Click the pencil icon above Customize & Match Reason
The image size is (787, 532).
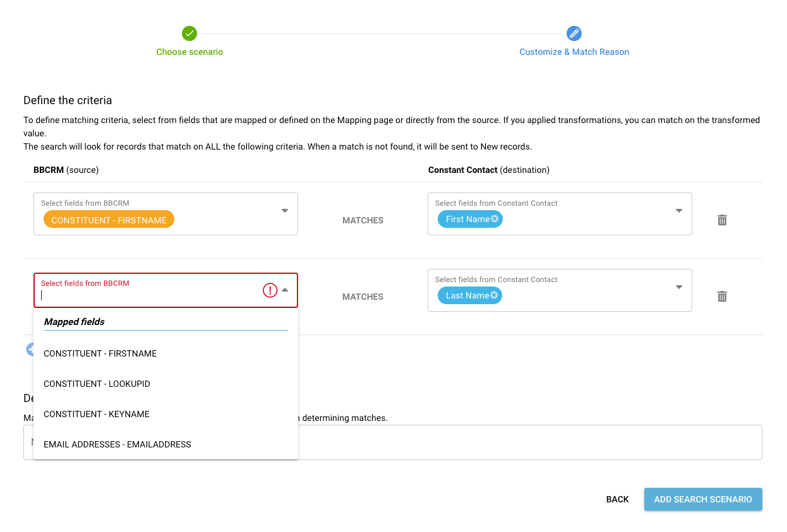[x=574, y=33]
